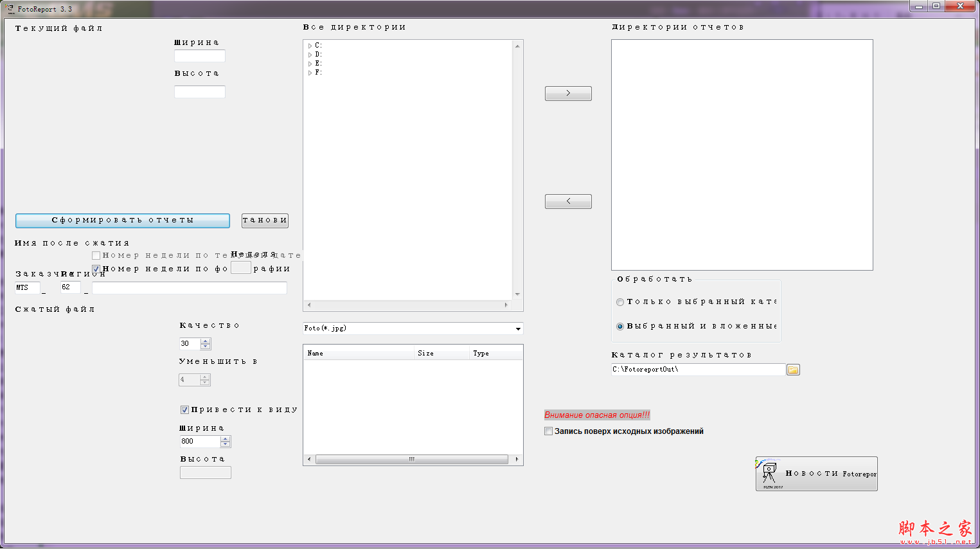Image resolution: width=980 pixels, height=549 pixels.
Task: Open the folder browse icon next to Каталог результатов
Action: (x=793, y=369)
